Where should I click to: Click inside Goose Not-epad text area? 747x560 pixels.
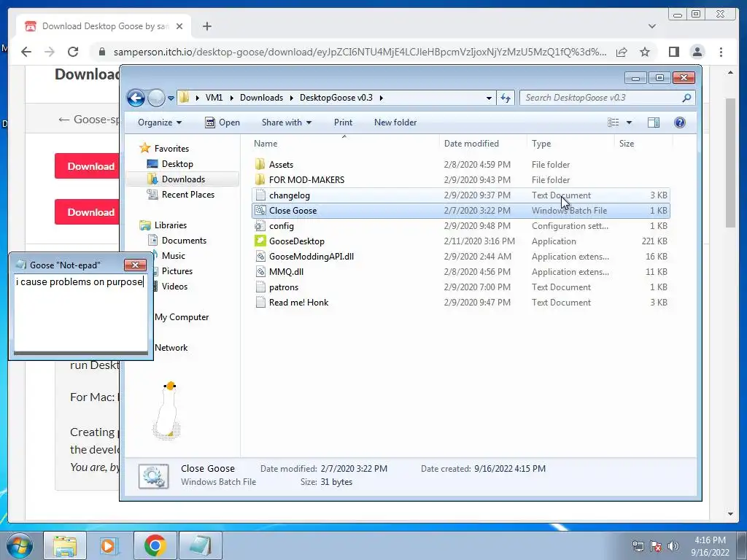[80, 313]
